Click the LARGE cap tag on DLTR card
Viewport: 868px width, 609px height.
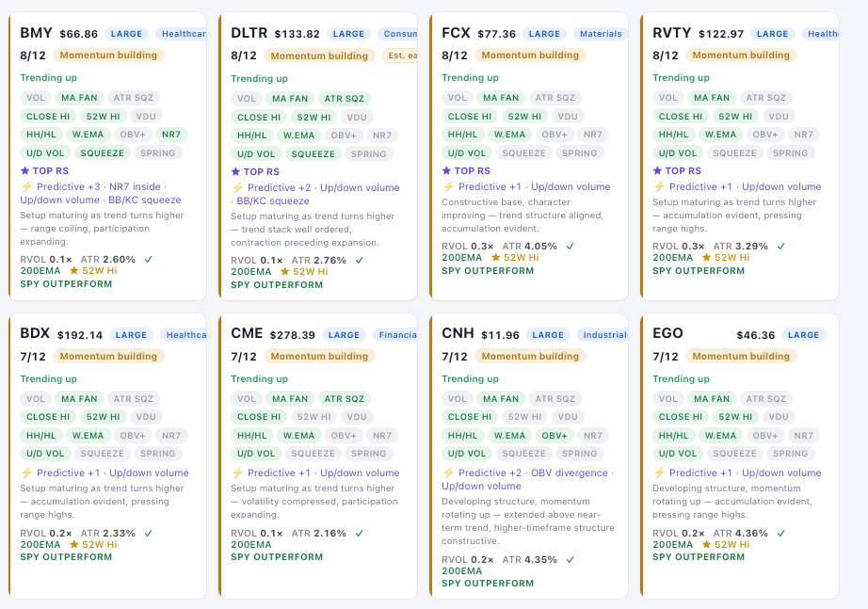[348, 34]
